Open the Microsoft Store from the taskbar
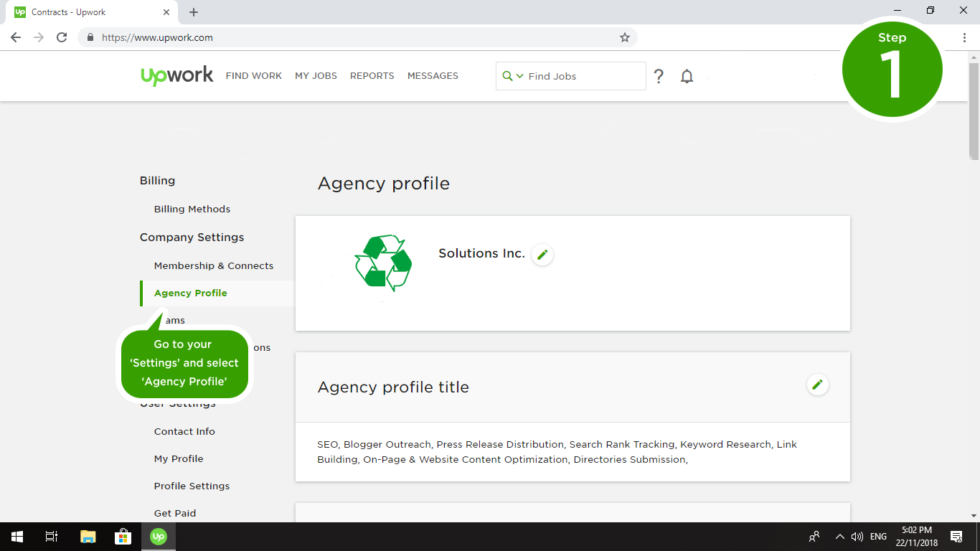 pos(123,537)
